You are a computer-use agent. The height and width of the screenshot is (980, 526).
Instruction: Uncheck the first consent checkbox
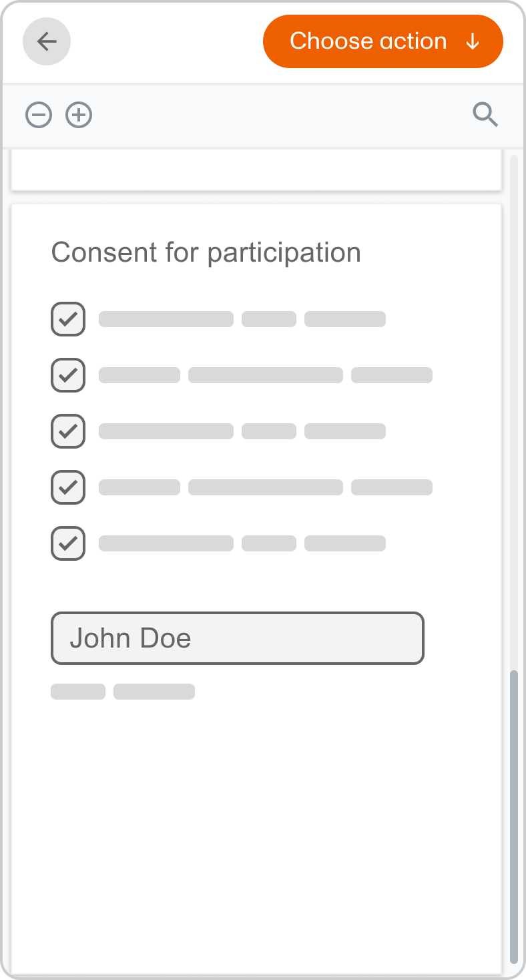(x=68, y=319)
